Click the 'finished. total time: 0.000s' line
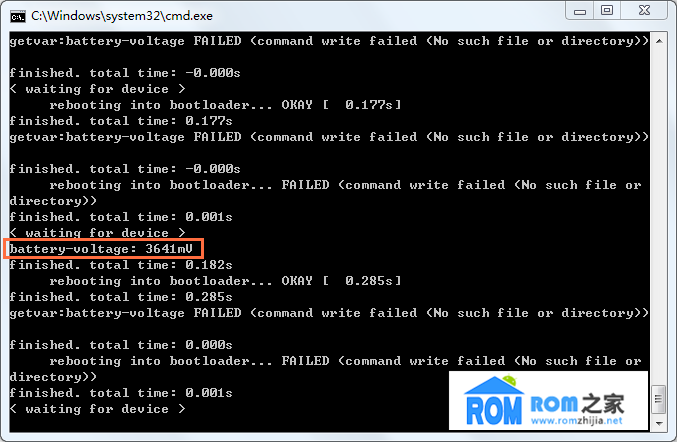677x442 pixels. coord(121,345)
